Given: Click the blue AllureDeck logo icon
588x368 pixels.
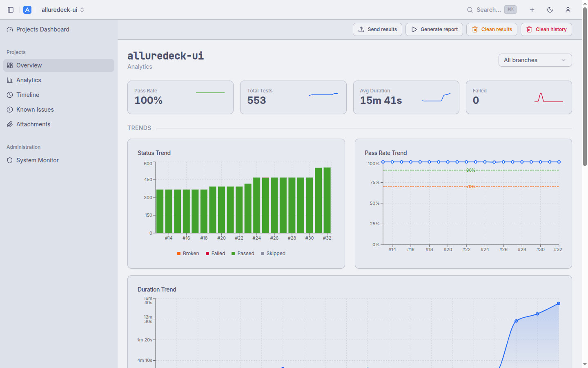Looking at the screenshot, I should pyautogui.click(x=27, y=10).
